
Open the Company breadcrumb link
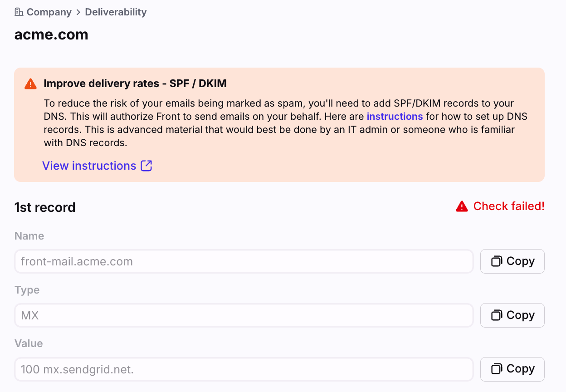point(49,12)
